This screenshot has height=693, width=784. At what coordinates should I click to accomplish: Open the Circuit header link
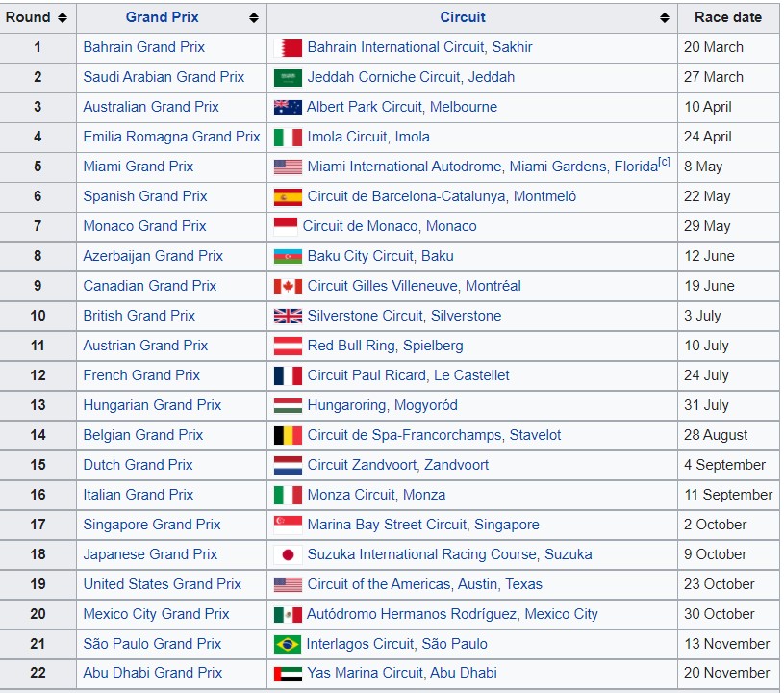click(463, 17)
